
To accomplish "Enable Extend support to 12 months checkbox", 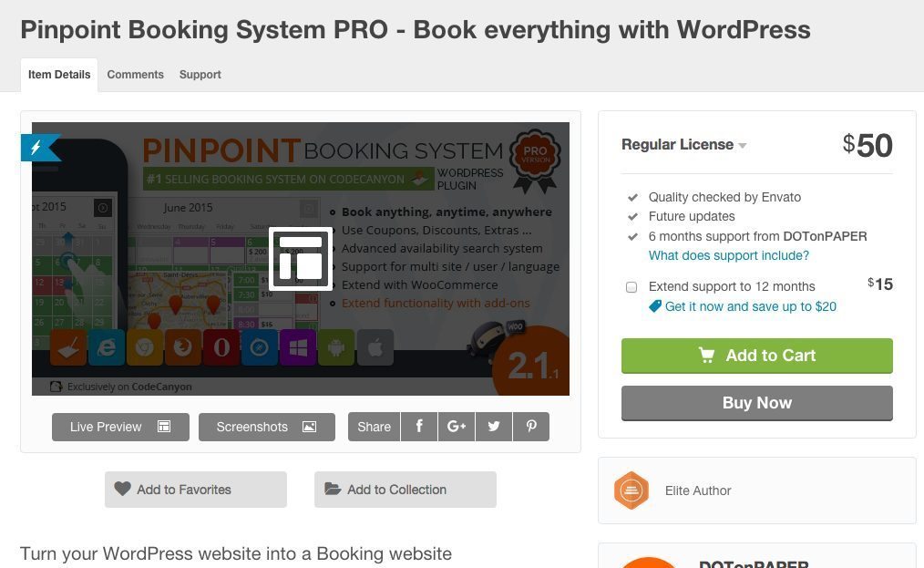I will pyautogui.click(x=631, y=287).
